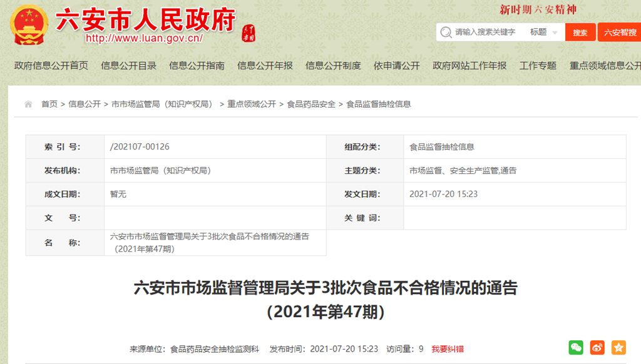Image resolution: width=641 pixels, height=364 pixels.
Task: Open 信息公开目录 menu item
Action: coord(129,66)
